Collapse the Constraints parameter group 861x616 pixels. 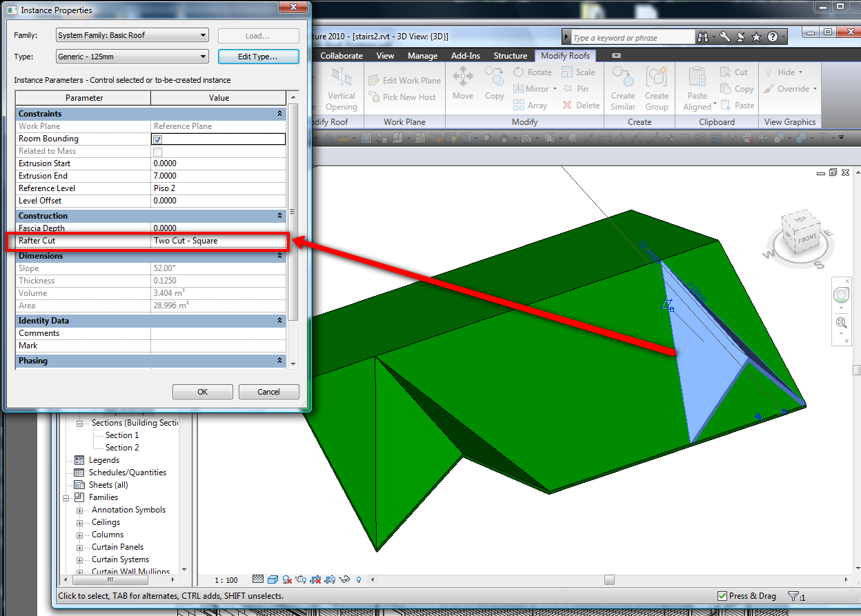click(279, 114)
